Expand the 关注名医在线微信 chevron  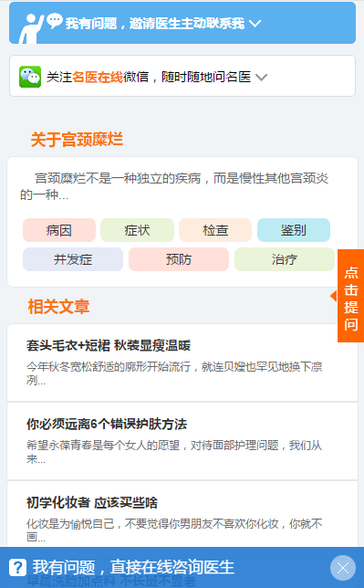261,78
